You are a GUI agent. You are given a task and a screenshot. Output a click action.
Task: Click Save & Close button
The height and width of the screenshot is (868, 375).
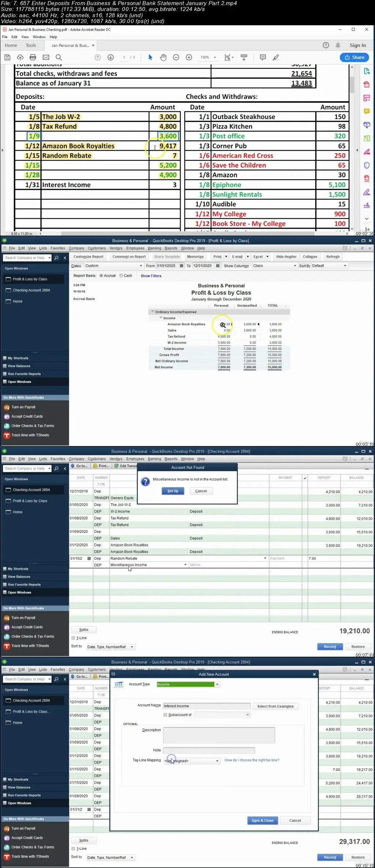263,820
